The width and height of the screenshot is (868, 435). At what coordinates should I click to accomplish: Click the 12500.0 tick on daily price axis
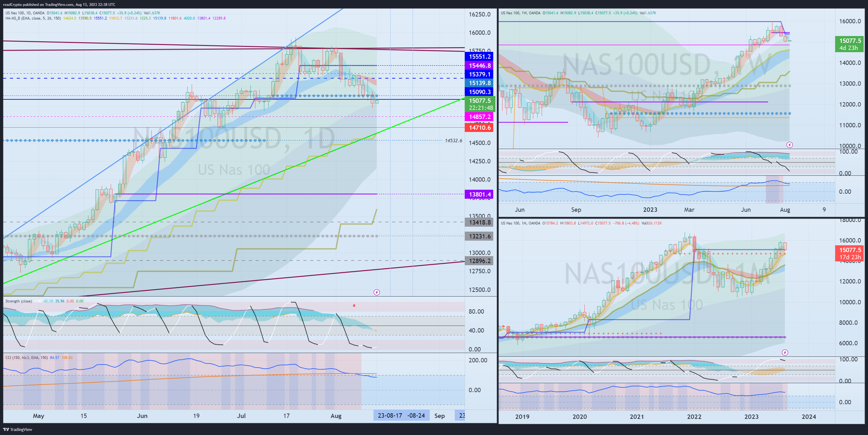480,290
